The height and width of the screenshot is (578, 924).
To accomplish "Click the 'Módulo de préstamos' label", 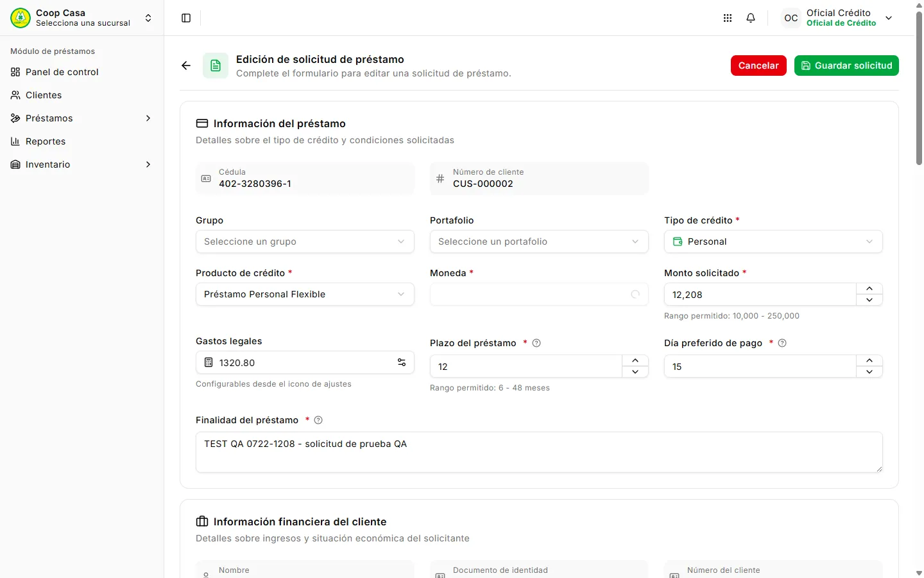I will click(x=53, y=51).
